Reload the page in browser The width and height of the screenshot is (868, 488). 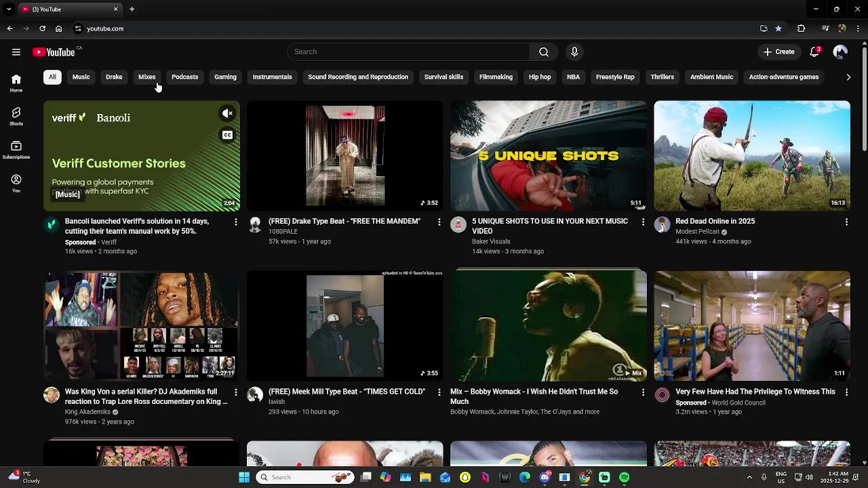pyautogui.click(x=42, y=28)
